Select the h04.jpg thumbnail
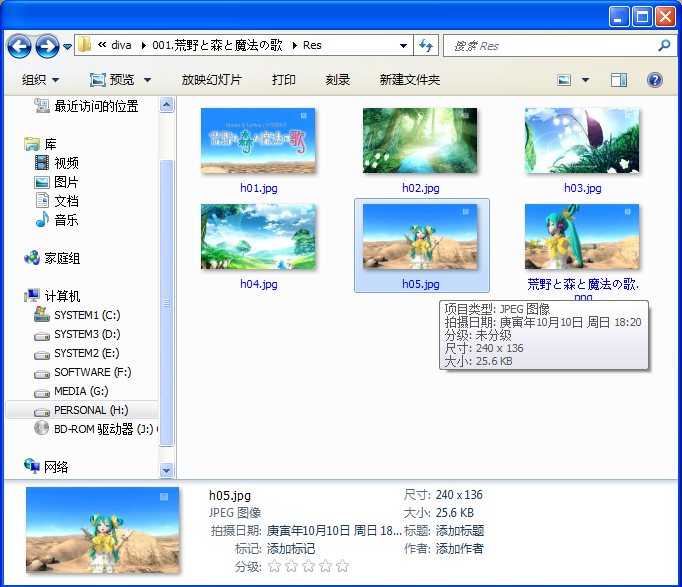682x587 pixels. (x=258, y=237)
